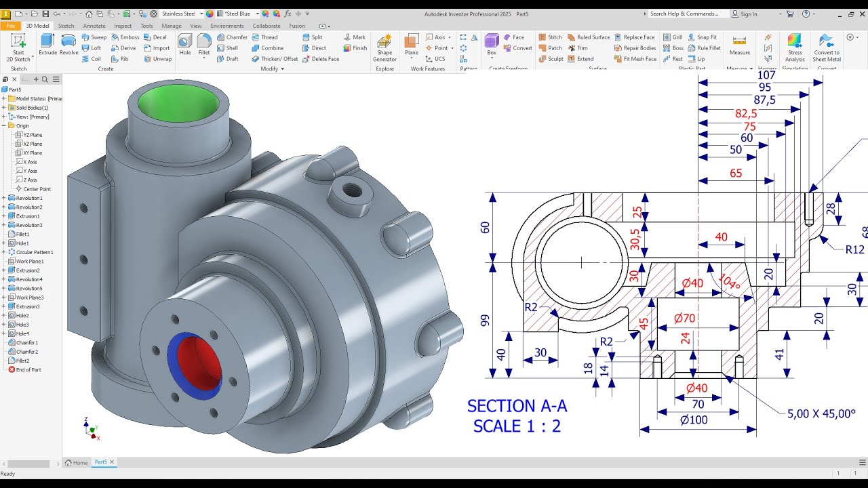This screenshot has height=488, width=868.
Task: Choose Thicken/Offset command
Action: tap(275, 59)
